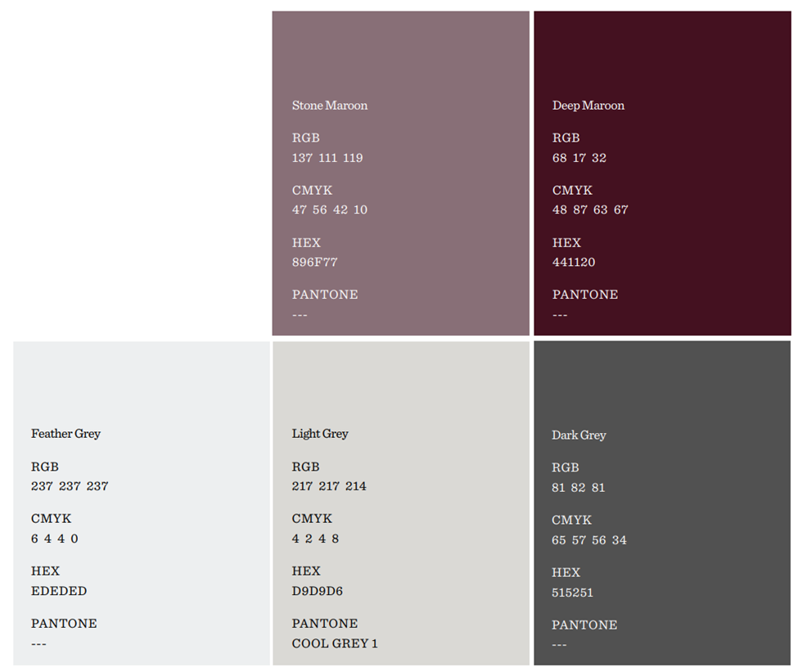Click RGB value 68 17 32
The width and height of the screenshot is (798, 672).
point(579,158)
